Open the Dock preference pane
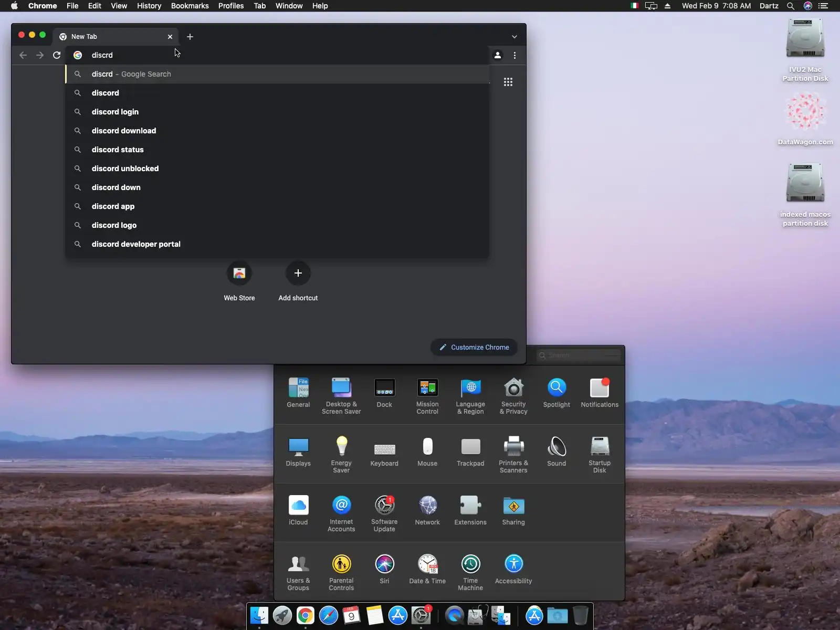This screenshot has width=840, height=630. (384, 392)
